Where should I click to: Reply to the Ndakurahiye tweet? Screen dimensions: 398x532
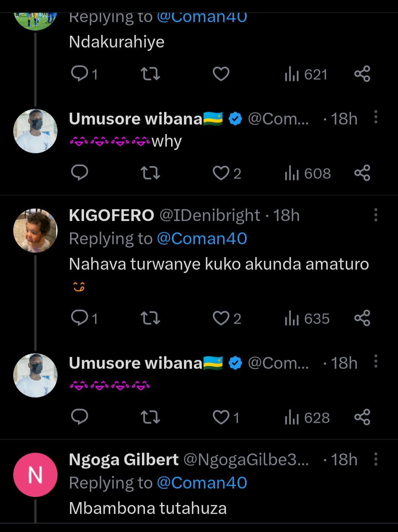point(80,74)
